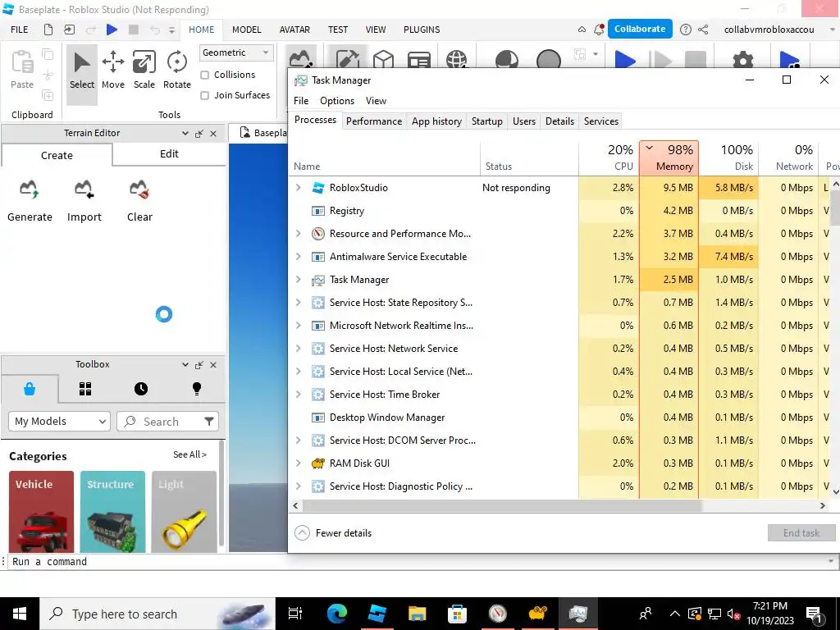The width and height of the screenshot is (840, 630).
Task: Expand the RAM Disk GUI process row
Action: coord(299,463)
